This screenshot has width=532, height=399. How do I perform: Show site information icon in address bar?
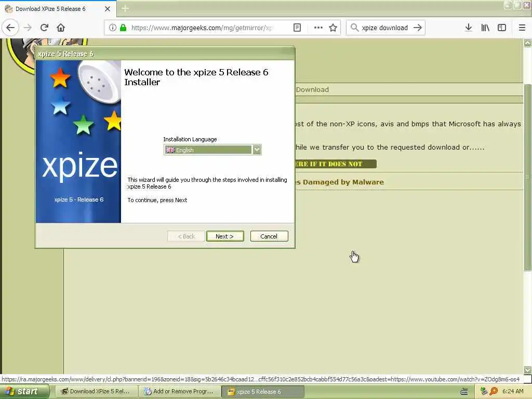pyautogui.click(x=112, y=28)
